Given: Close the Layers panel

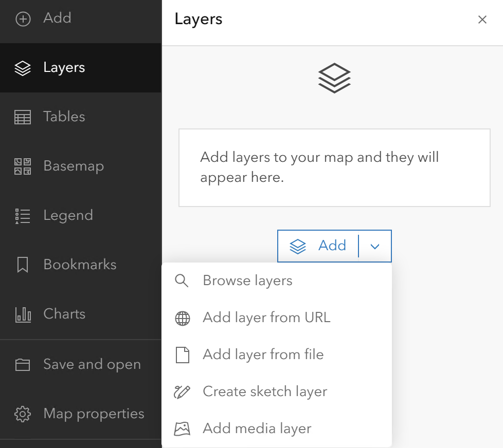Looking at the screenshot, I should coord(482,20).
